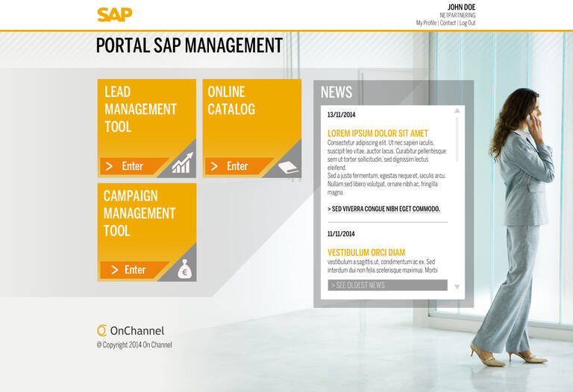Screen dimensions: 573x392
Task: Click the John Doe user name
Action: point(461,7)
